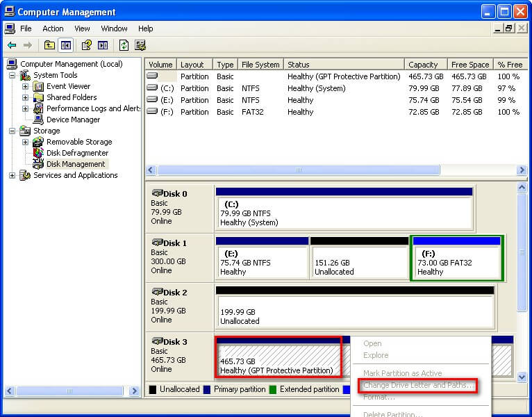The height and width of the screenshot is (417, 532).
Task: Click the disk view scroll down arrow
Action: coord(522,376)
